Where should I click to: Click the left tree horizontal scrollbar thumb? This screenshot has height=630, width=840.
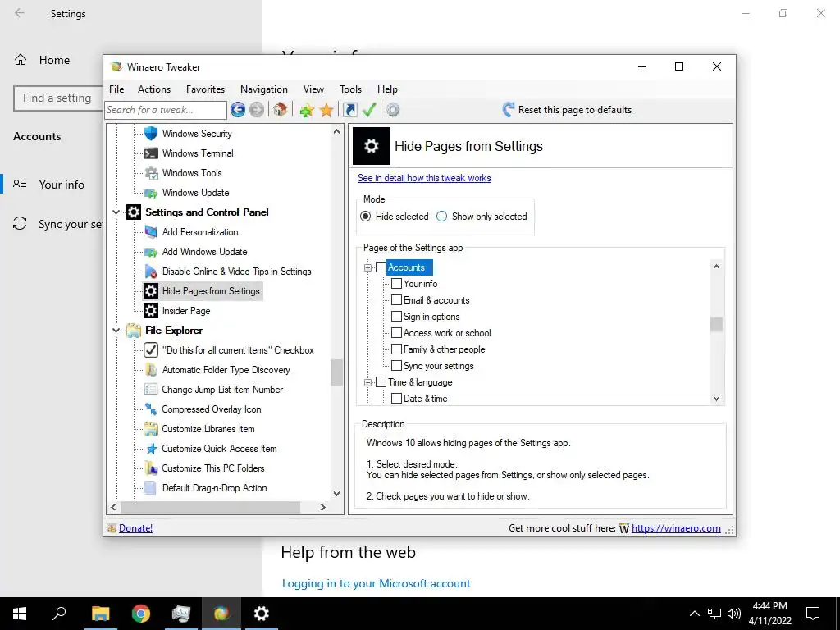pos(210,507)
